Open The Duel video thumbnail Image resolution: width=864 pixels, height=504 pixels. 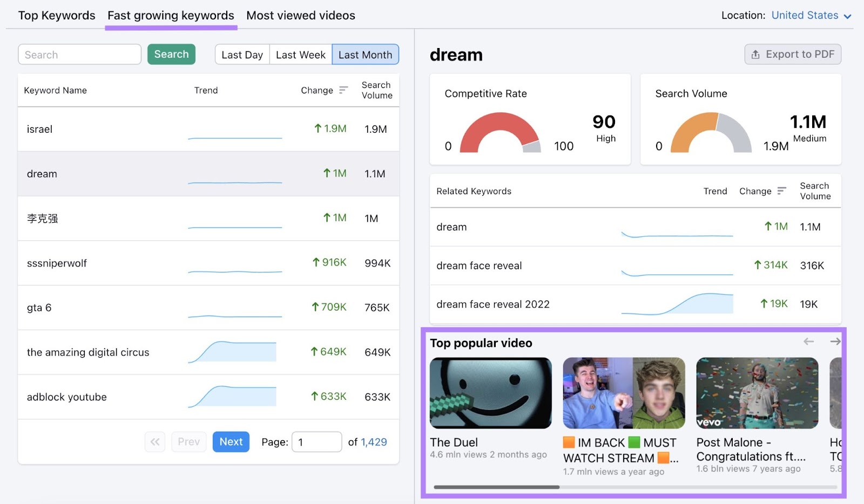(x=490, y=393)
